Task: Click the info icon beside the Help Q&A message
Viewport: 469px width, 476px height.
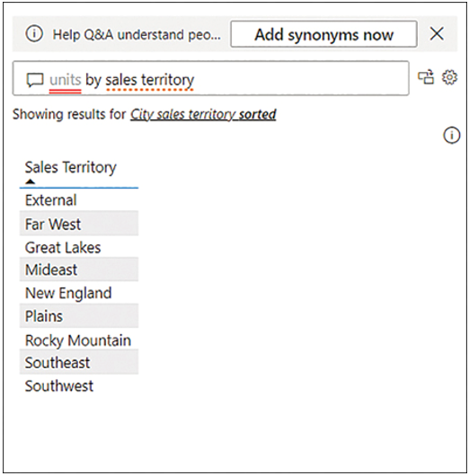Action: pos(34,34)
